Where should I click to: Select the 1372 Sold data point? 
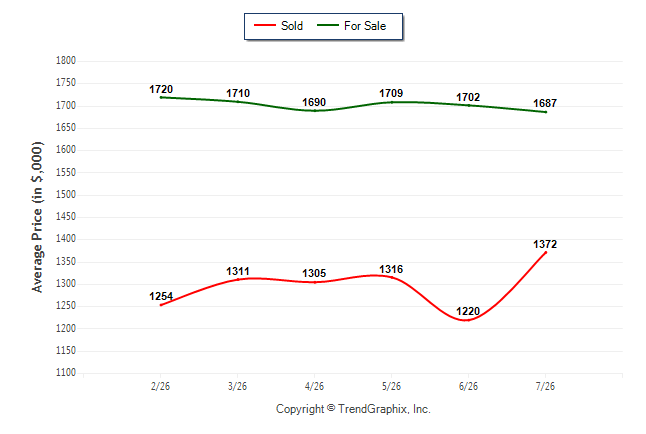546,252
